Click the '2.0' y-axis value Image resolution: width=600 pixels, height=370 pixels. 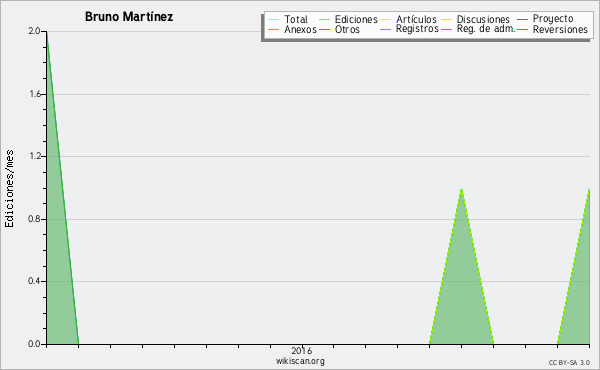[34, 31]
